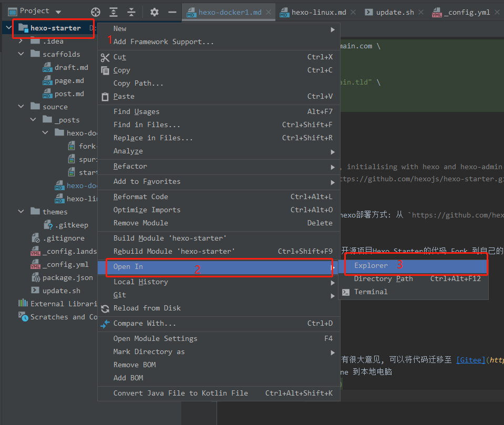Click the Collapse All icon in Project toolbar

click(130, 11)
